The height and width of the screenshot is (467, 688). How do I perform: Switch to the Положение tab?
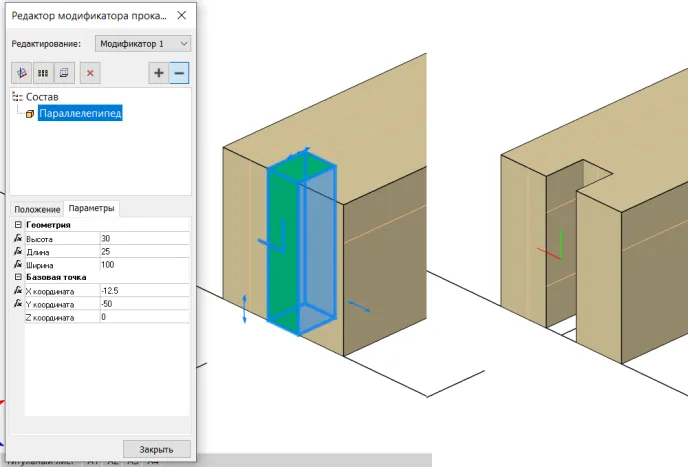[x=37, y=209]
